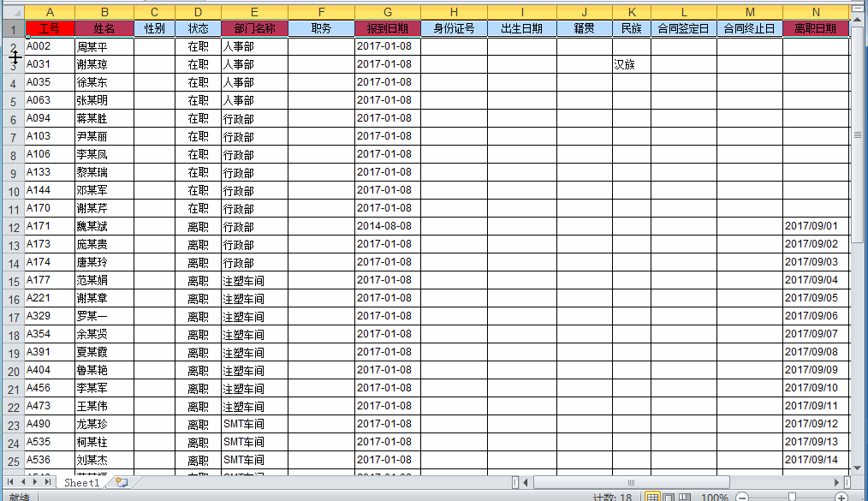The width and height of the screenshot is (868, 501).
Task: Click the zoom in plus button
Action: (x=841, y=497)
